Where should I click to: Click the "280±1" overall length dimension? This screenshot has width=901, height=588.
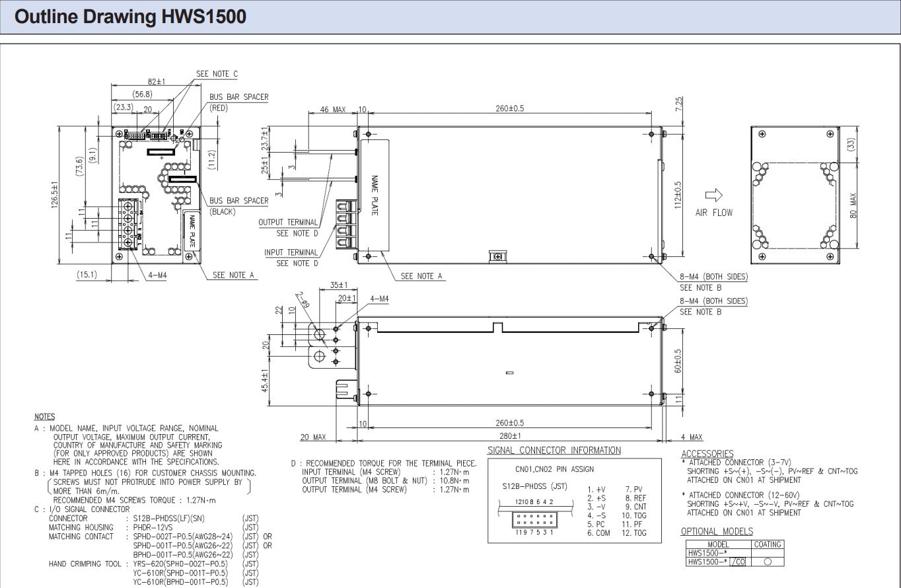click(509, 436)
